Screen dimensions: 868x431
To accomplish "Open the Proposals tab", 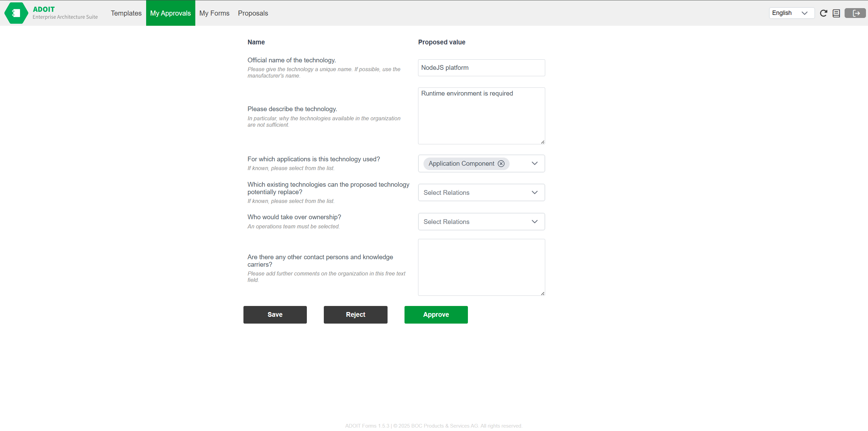I will (x=253, y=13).
